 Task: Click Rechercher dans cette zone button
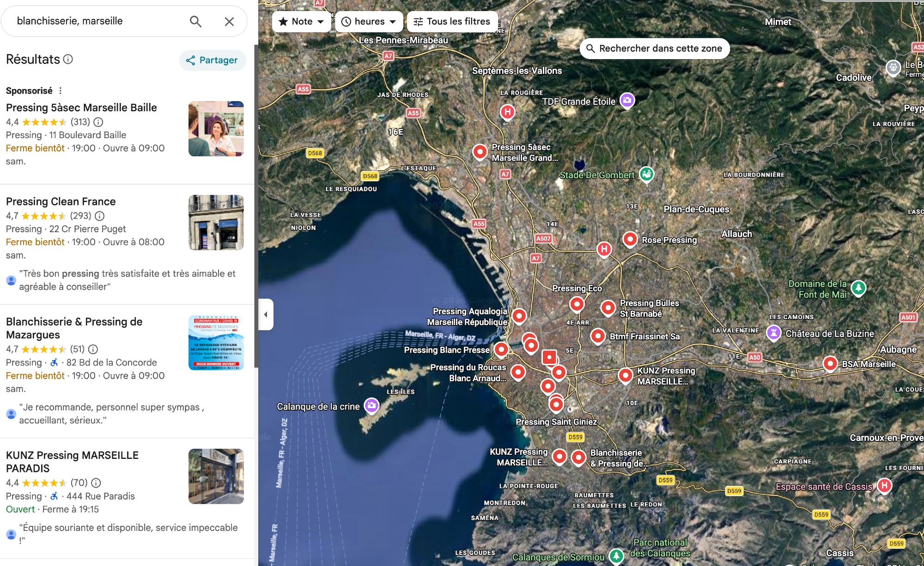click(x=654, y=48)
